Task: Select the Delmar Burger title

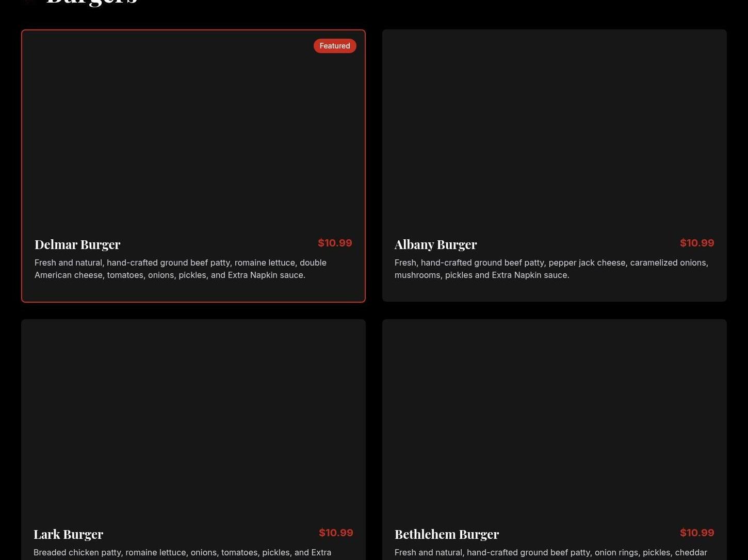Action: pyautogui.click(x=77, y=244)
